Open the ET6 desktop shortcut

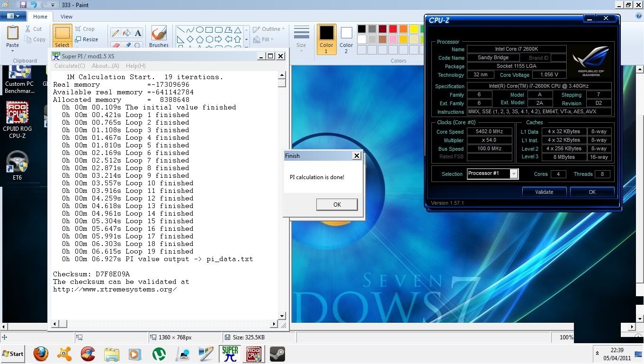[x=18, y=165]
